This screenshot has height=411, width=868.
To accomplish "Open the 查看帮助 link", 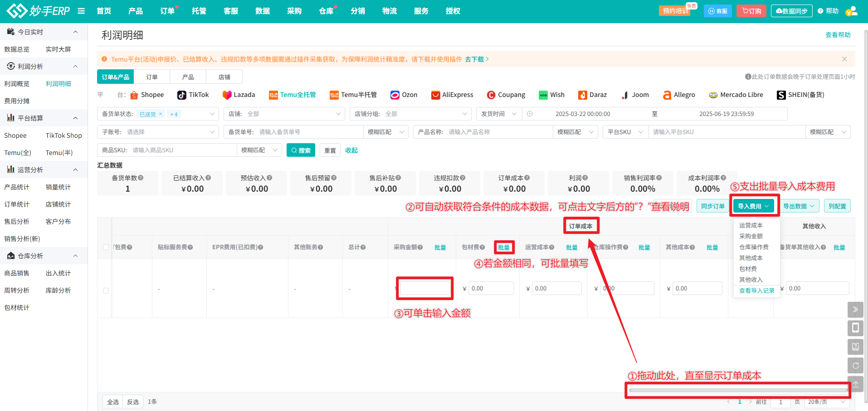I will 838,34.
